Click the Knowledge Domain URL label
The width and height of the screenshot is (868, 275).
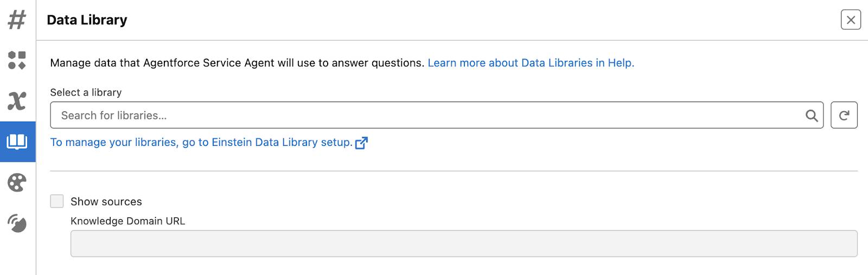tap(127, 221)
